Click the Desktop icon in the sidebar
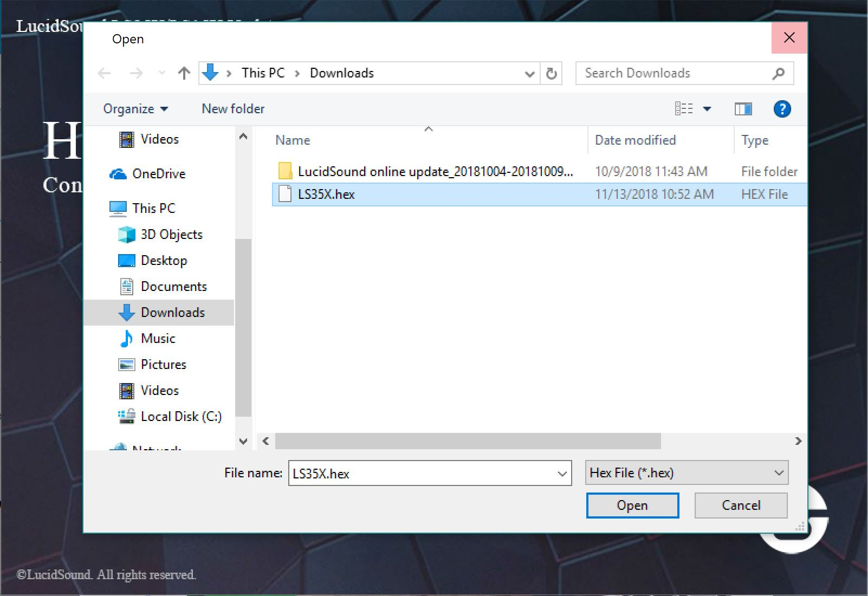This screenshot has width=868, height=596. 127,261
